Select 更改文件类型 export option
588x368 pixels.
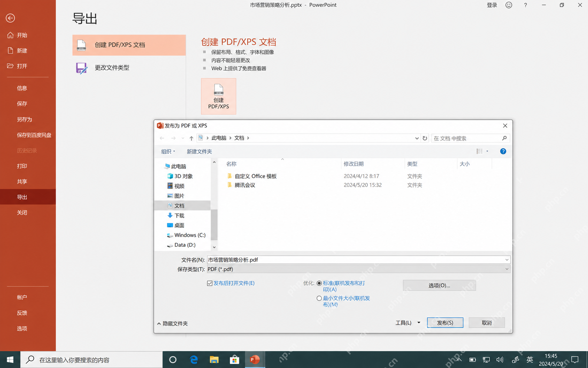(129, 68)
